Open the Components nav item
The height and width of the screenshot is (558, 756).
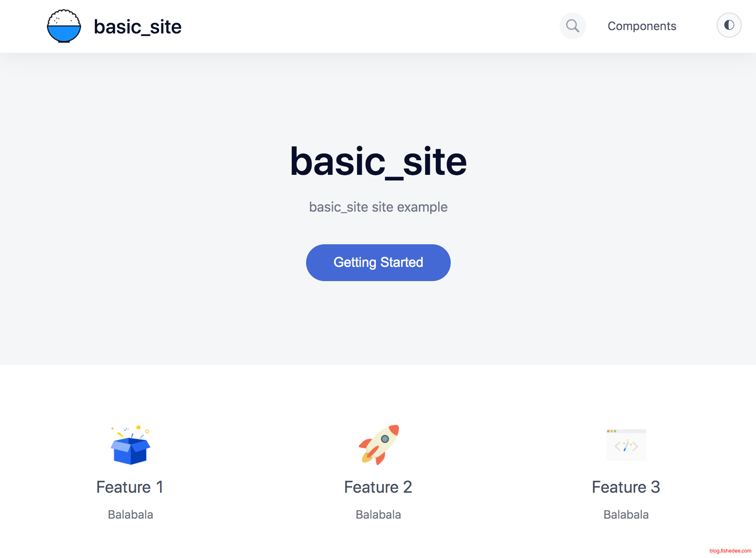click(x=641, y=26)
